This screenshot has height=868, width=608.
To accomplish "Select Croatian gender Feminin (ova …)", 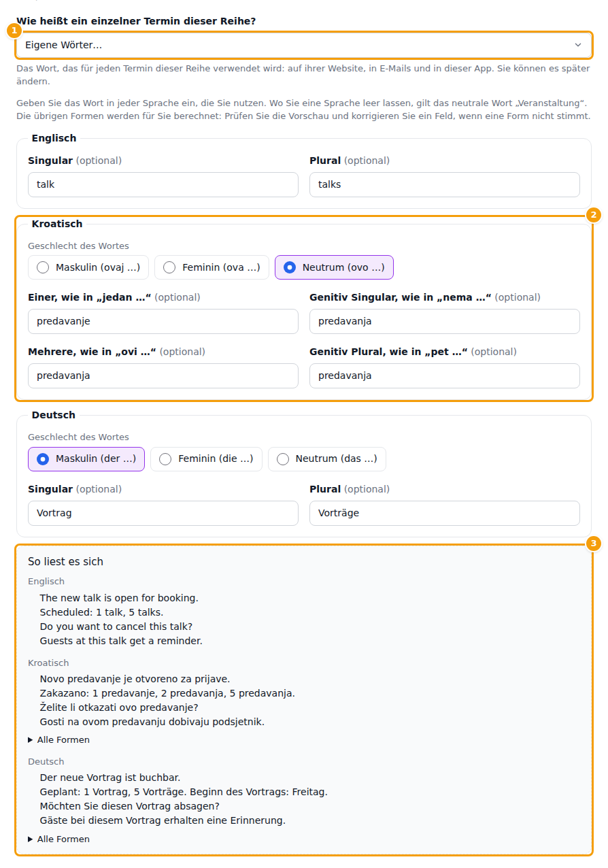I will point(212,267).
